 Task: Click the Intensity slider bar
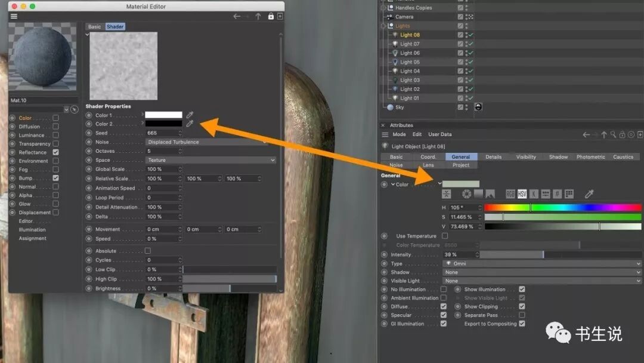coord(561,255)
